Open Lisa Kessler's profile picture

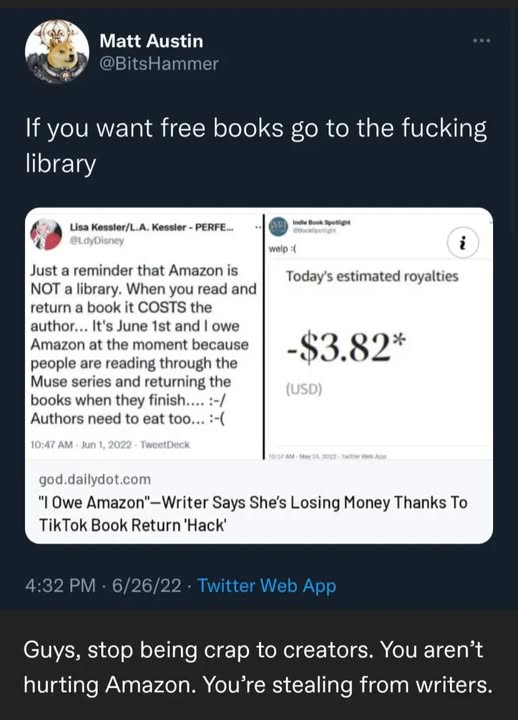click(x=46, y=234)
